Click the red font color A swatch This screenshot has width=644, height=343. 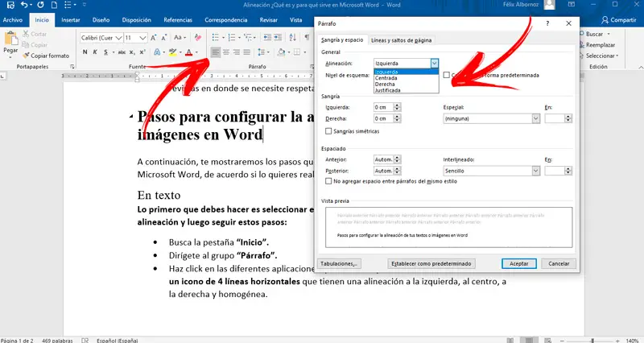[189, 52]
